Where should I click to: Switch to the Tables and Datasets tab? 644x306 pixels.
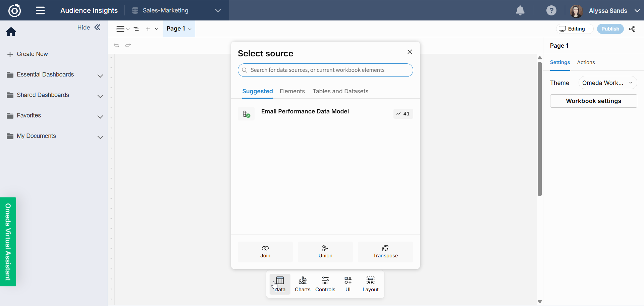[x=340, y=91]
